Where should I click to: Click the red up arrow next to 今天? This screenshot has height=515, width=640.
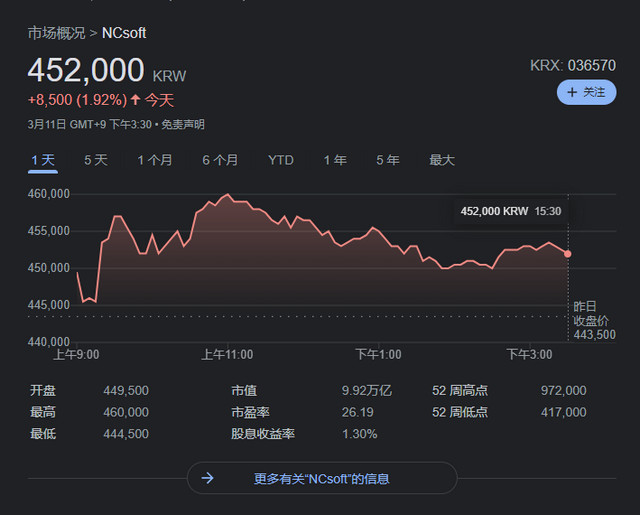pos(136,100)
